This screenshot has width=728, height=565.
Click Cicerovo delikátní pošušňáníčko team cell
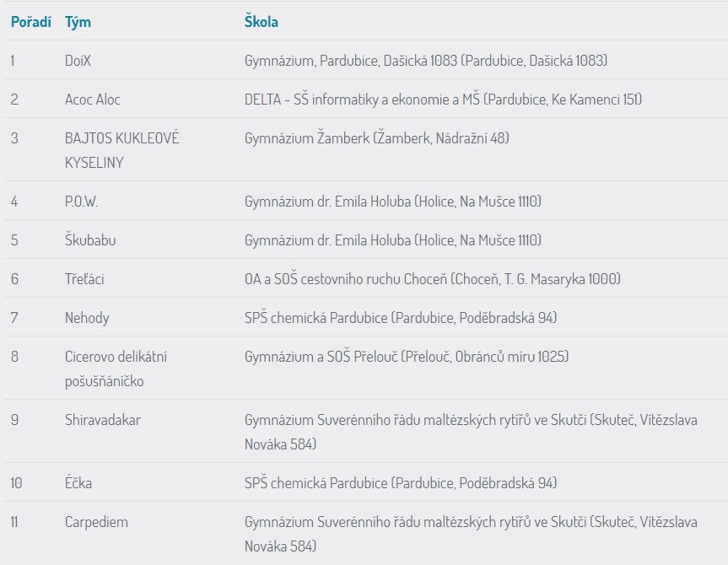coord(116,369)
